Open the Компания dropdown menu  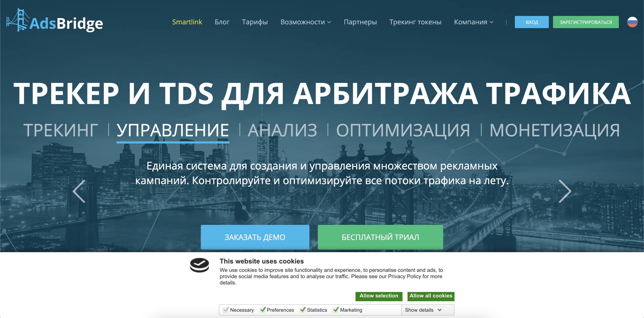coord(473,22)
